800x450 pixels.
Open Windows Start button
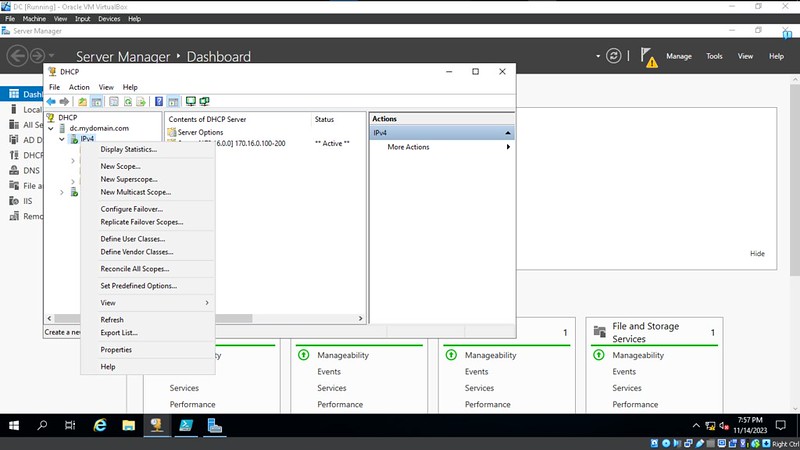pyautogui.click(x=14, y=426)
